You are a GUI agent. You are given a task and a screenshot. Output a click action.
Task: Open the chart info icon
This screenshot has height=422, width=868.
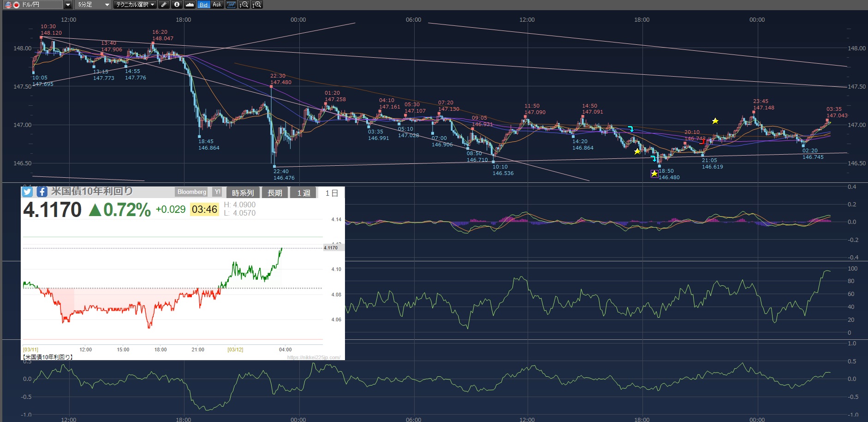[x=177, y=5]
